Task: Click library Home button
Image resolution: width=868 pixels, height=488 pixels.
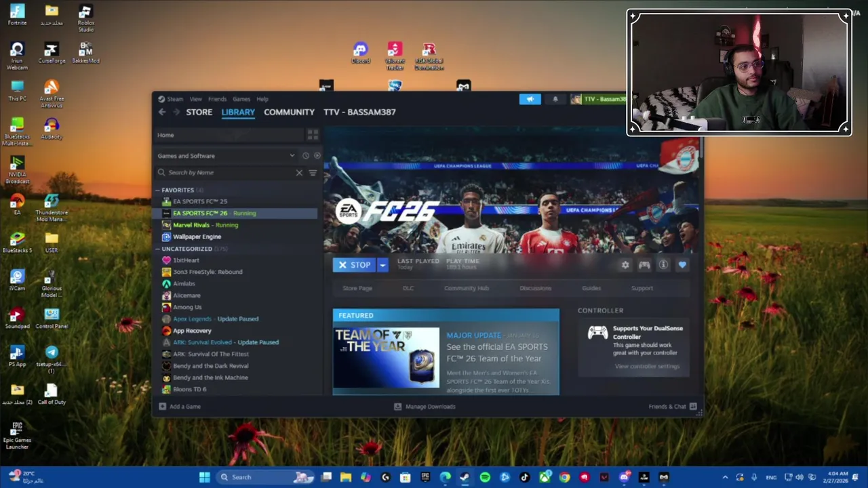Action: (x=229, y=135)
